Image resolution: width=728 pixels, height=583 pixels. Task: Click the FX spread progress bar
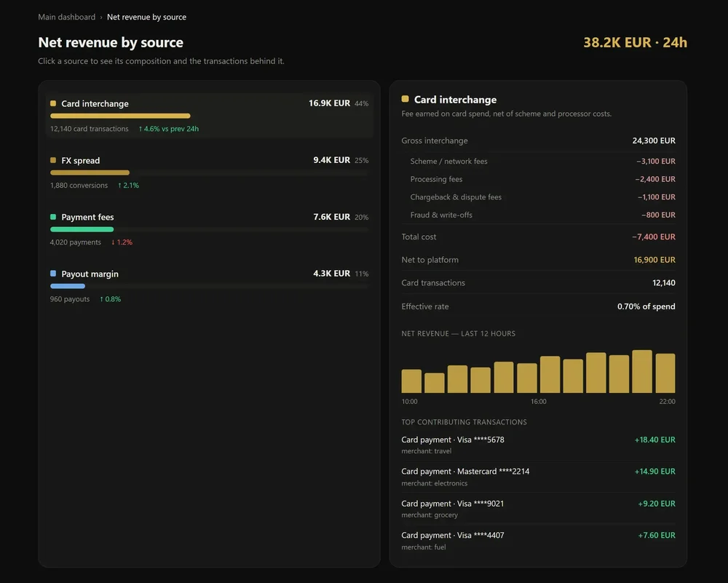(90, 172)
